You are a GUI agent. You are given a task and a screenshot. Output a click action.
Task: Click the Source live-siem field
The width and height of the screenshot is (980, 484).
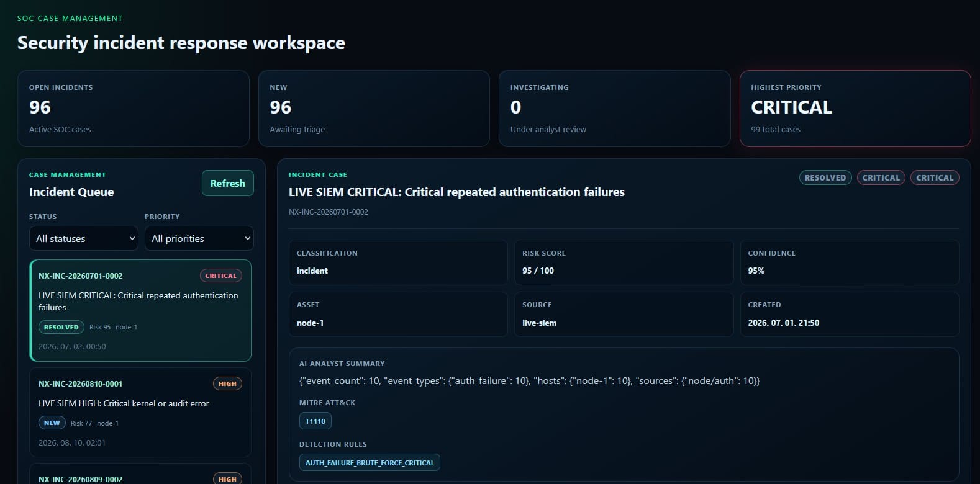[624, 314]
